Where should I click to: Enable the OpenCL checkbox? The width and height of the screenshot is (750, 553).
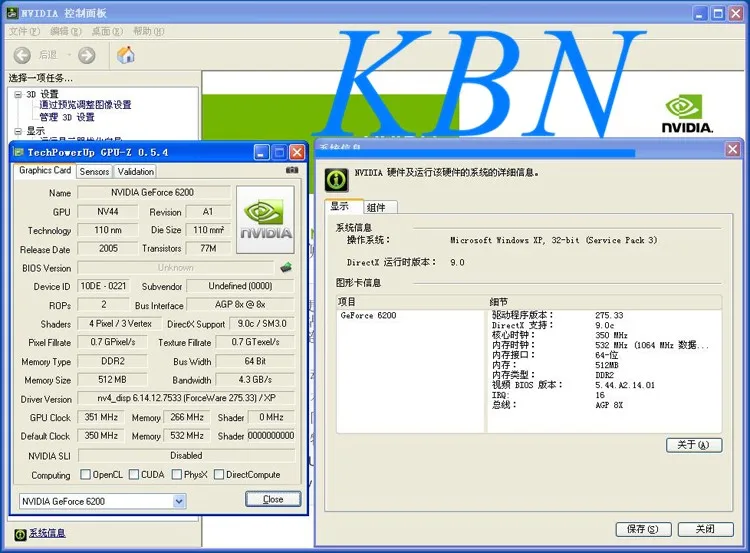tap(85, 474)
